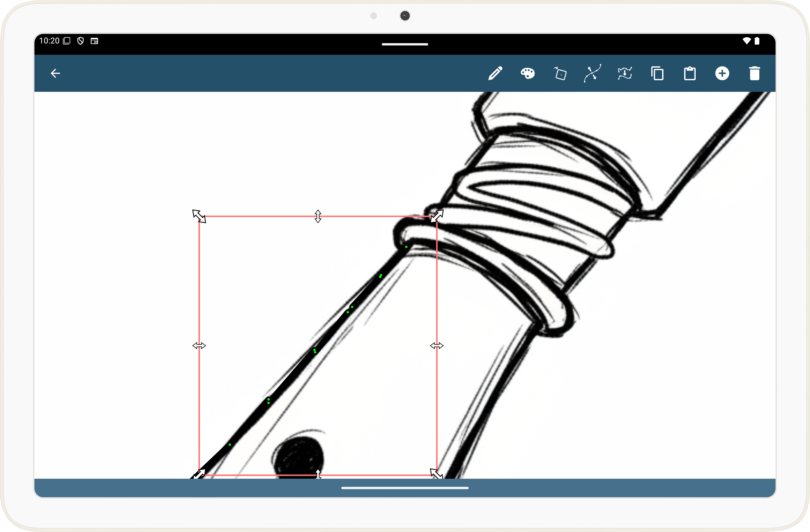Viewport: 810px width, 532px height.
Task: Select the curve point editing tool
Action: pyautogui.click(x=593, y=73)
